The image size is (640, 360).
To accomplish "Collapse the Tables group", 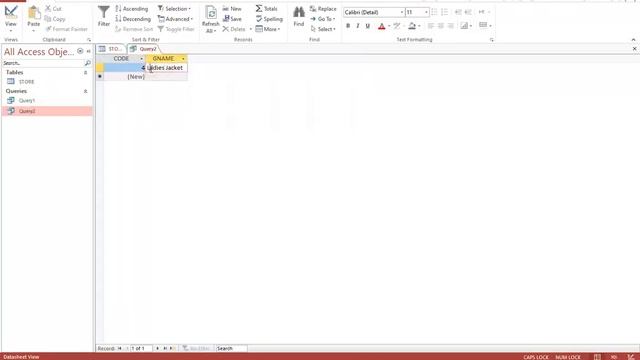I will coord(85,73).
